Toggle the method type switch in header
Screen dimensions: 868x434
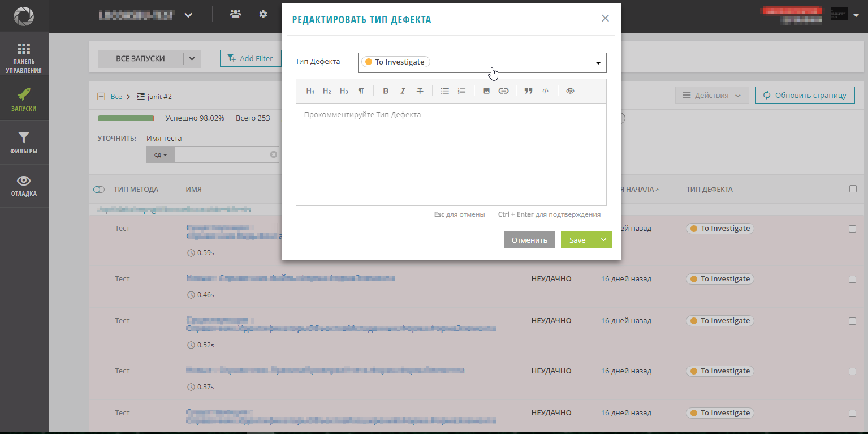pos(98,190)
